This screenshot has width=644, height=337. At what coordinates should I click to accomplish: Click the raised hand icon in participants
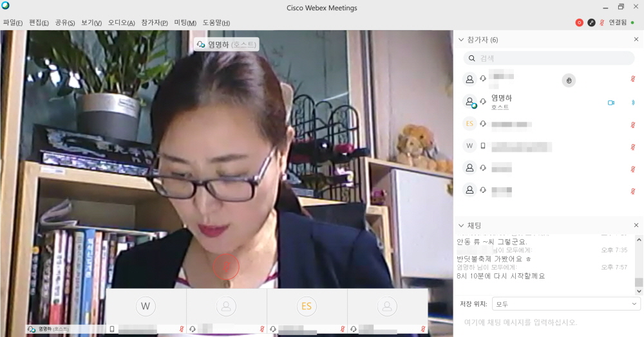click(x=568, y=80)
